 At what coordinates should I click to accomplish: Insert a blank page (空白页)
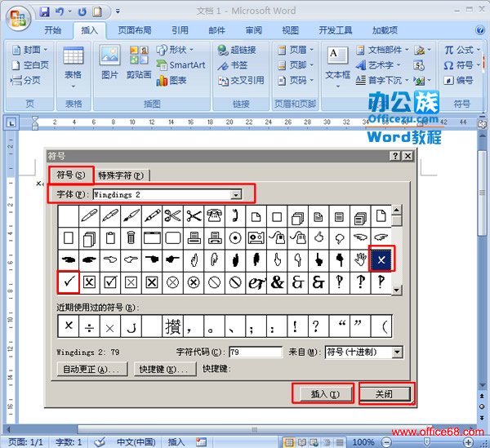pyautogui.click(x=29, y=65)
